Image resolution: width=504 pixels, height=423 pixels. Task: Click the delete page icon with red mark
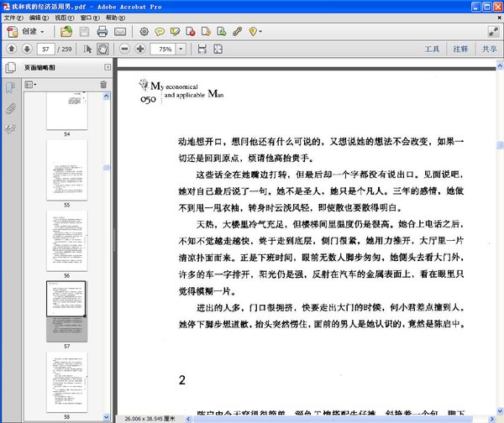(191, 32)
